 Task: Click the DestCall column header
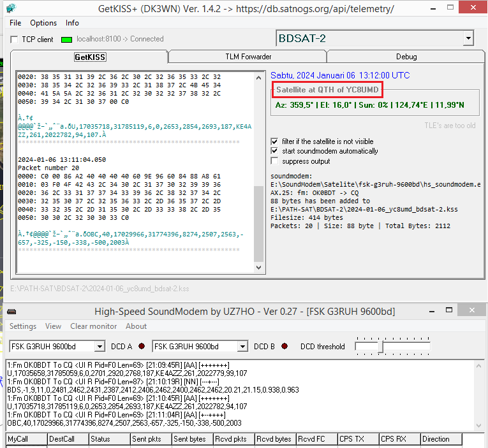point(68,439)
